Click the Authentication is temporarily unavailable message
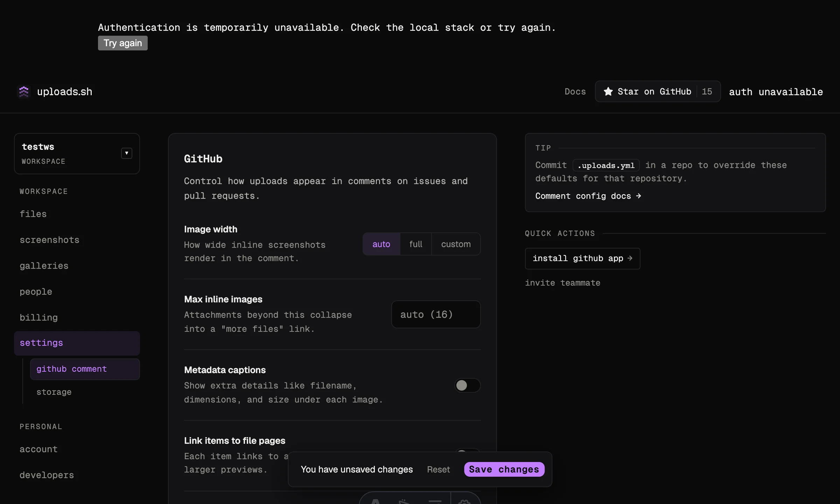840x504 pixels. [327, 27]
